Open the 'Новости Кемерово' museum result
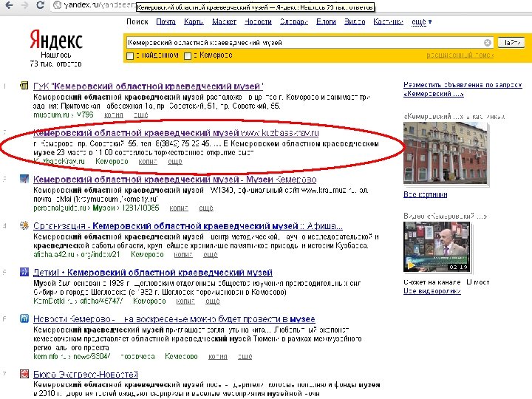532x399 pixels. (174, 319)
